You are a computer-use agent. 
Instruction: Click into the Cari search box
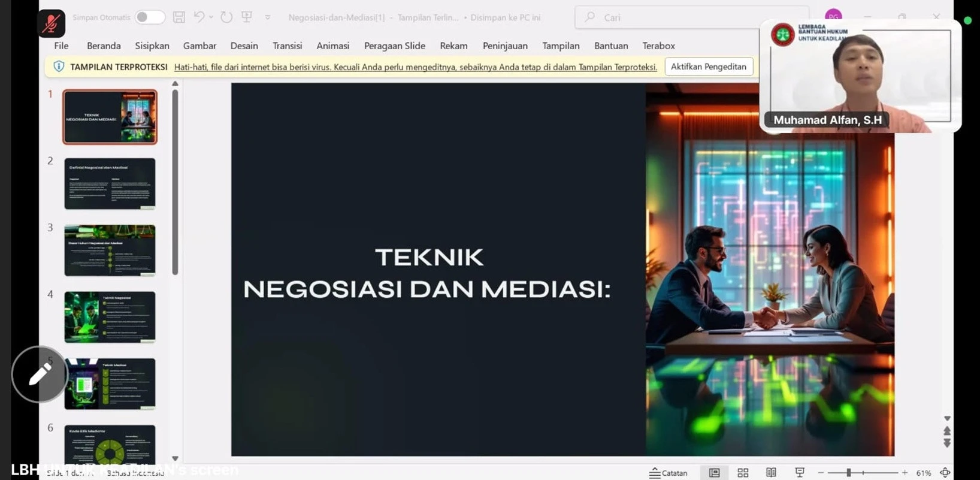(x=692, y=17)
